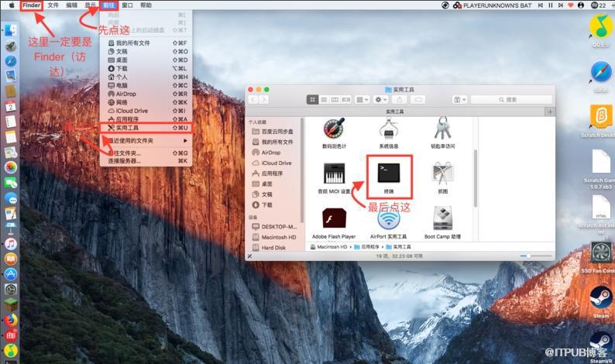The width and height of the screenshot is (615, 364).
Task: Click the sidebar vertical scrollbar
Action: tap(301, 170)
